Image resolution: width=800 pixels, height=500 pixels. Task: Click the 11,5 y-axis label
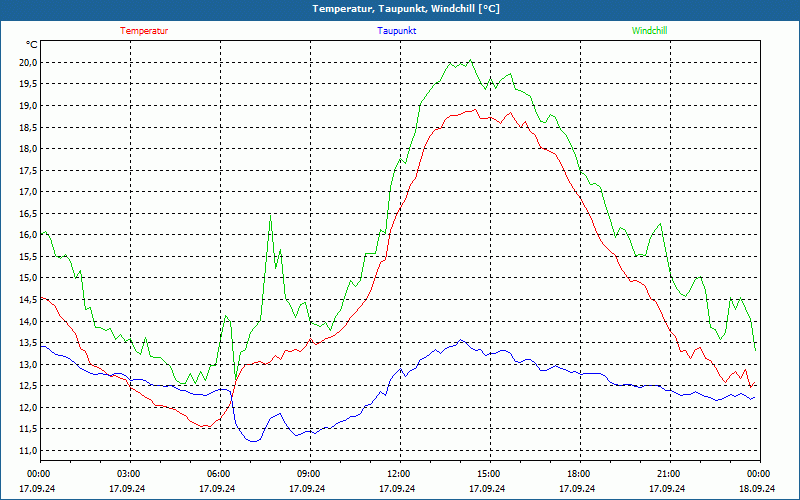click(x=28, y=429)
